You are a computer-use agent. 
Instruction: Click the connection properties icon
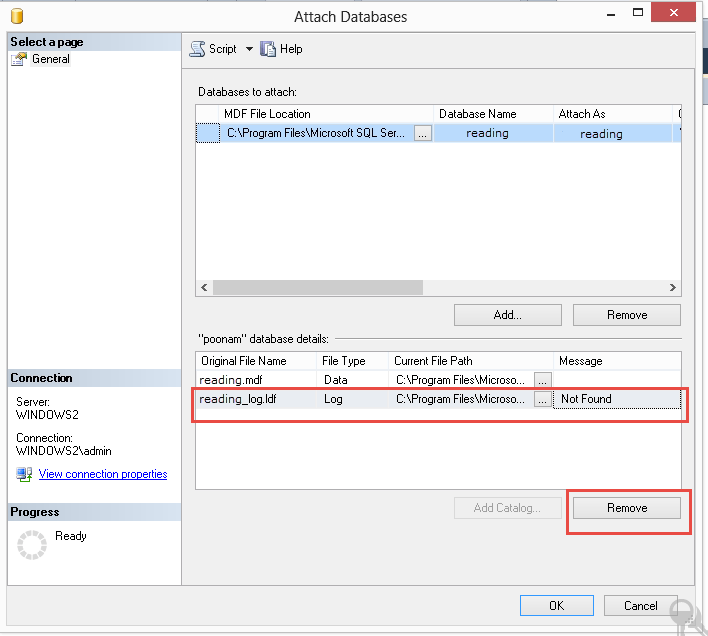coord(24,474)
